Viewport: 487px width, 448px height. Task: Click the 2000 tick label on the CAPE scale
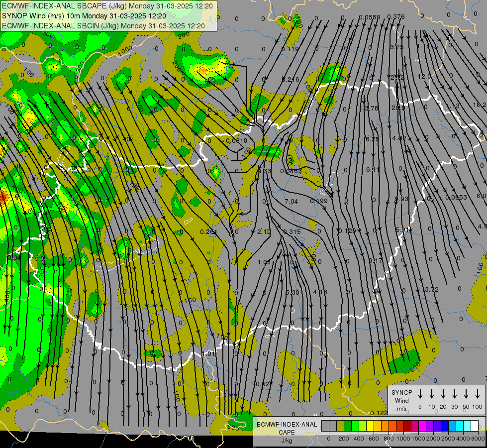click(433, 439)
